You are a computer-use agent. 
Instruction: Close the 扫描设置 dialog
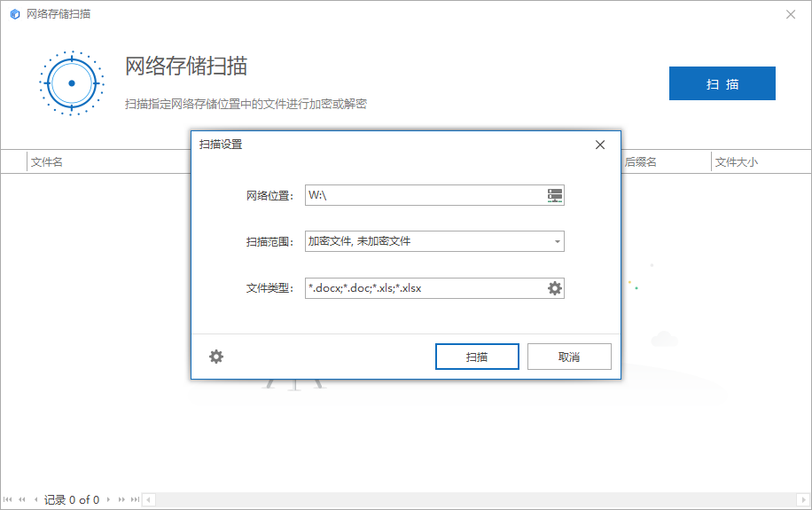[600, 145]
